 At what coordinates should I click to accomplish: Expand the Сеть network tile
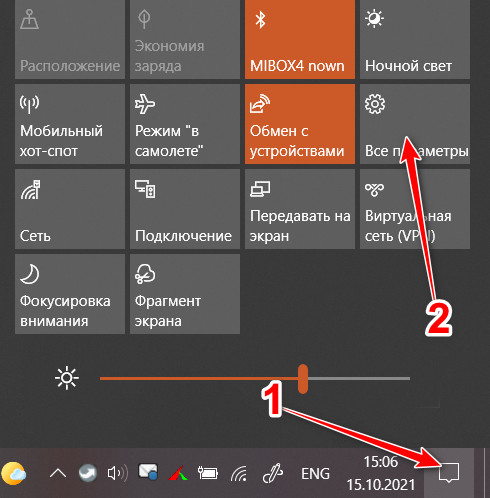(70, 209)
